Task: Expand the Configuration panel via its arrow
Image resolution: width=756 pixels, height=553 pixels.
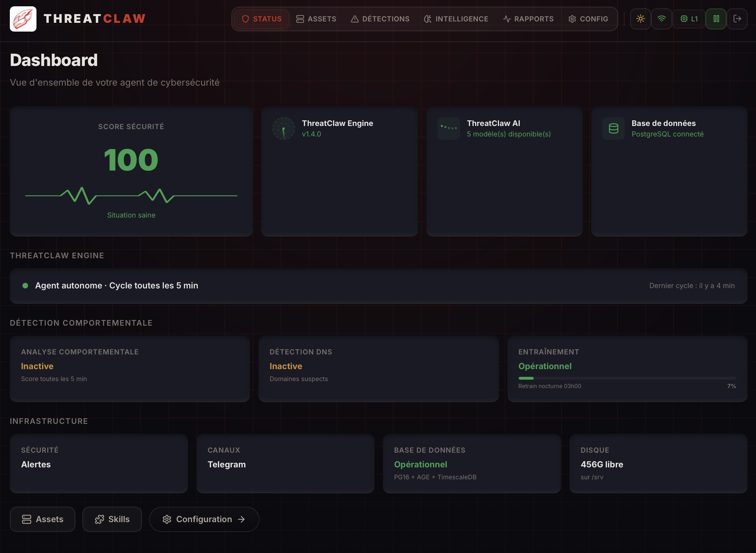Action: (242, 519)
